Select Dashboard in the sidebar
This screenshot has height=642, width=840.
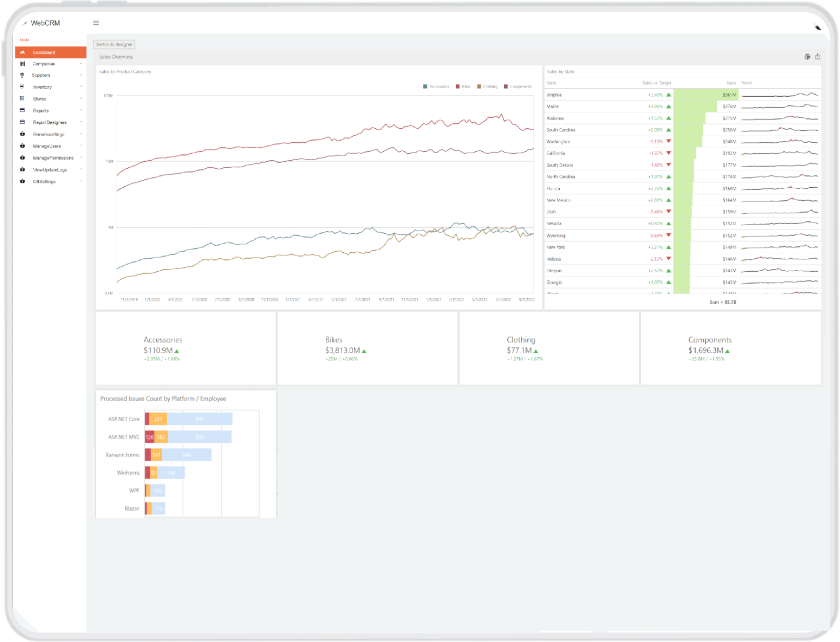44,52
